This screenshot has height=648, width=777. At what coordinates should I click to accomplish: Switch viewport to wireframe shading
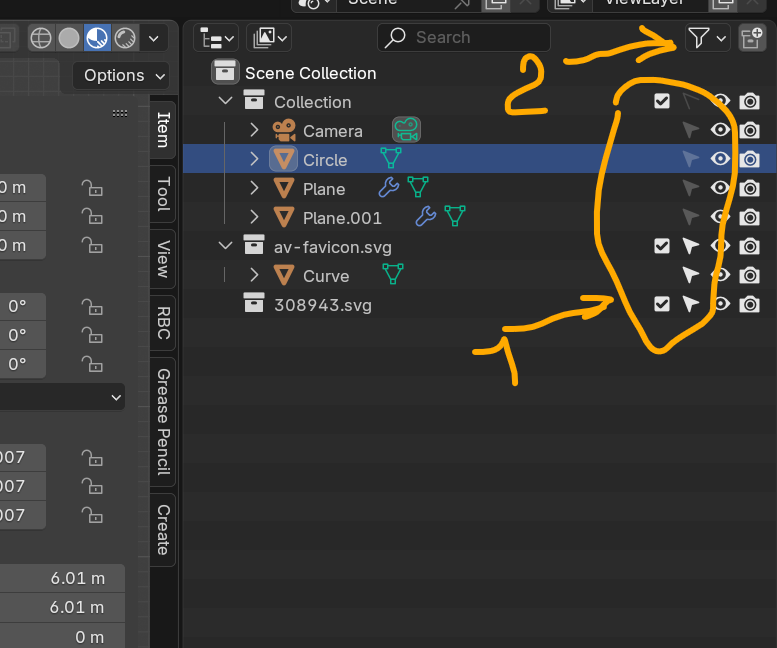(x=41, y=39)
